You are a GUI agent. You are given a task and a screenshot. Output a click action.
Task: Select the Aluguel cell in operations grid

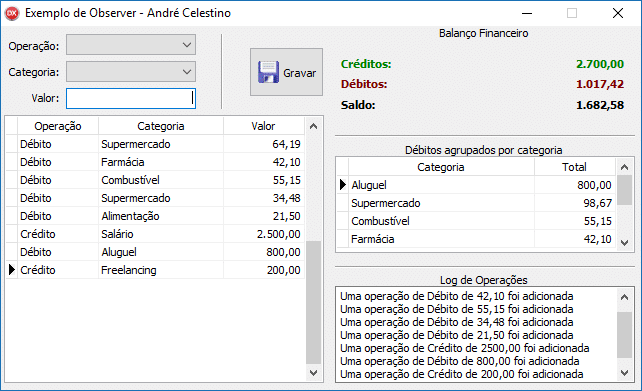tap(161, 252)
